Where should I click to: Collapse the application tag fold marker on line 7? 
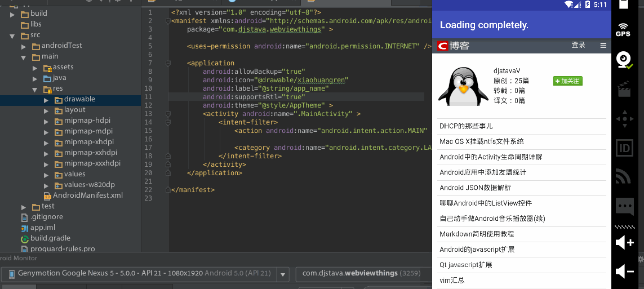pos(167,63)
